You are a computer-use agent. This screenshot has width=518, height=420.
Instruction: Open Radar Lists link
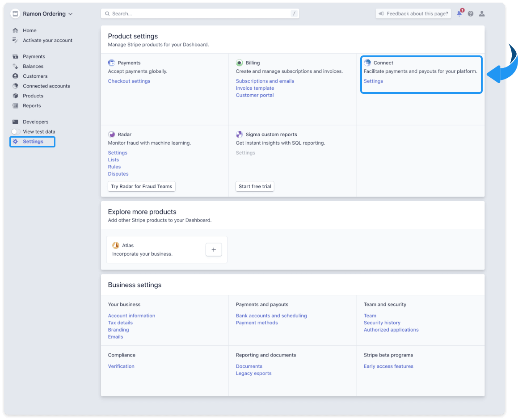[114, 160]
